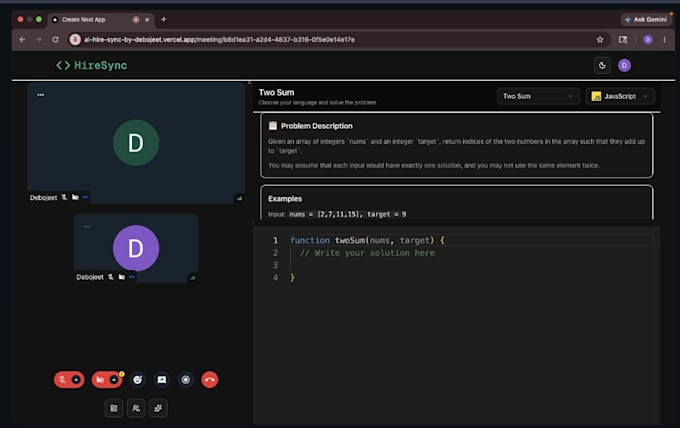Close the Create Next App tab
The width and height of the screenshot is (680, 428).
pyautogui.click(x=147, y=20)
